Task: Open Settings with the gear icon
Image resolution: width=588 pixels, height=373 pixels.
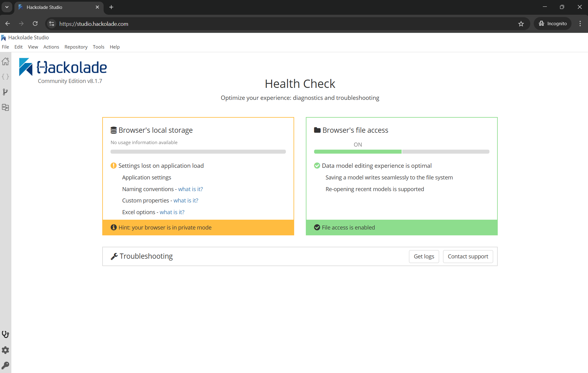Action: (5, 350)
